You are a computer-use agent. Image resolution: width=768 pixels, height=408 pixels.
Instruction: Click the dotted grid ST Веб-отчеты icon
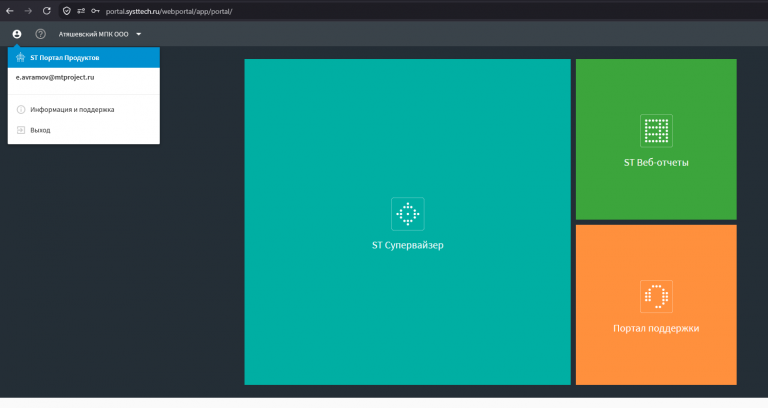(x=656, y=131)
